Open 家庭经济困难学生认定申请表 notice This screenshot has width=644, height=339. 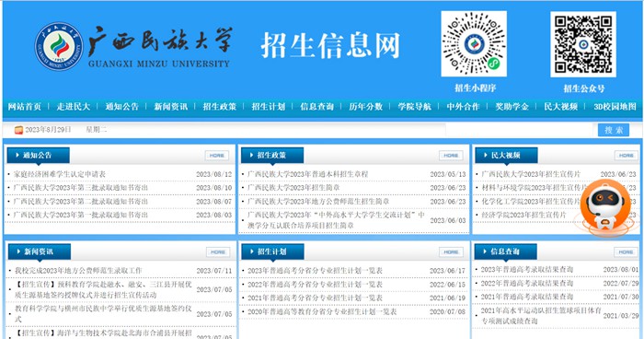click(x=60, y=174)
